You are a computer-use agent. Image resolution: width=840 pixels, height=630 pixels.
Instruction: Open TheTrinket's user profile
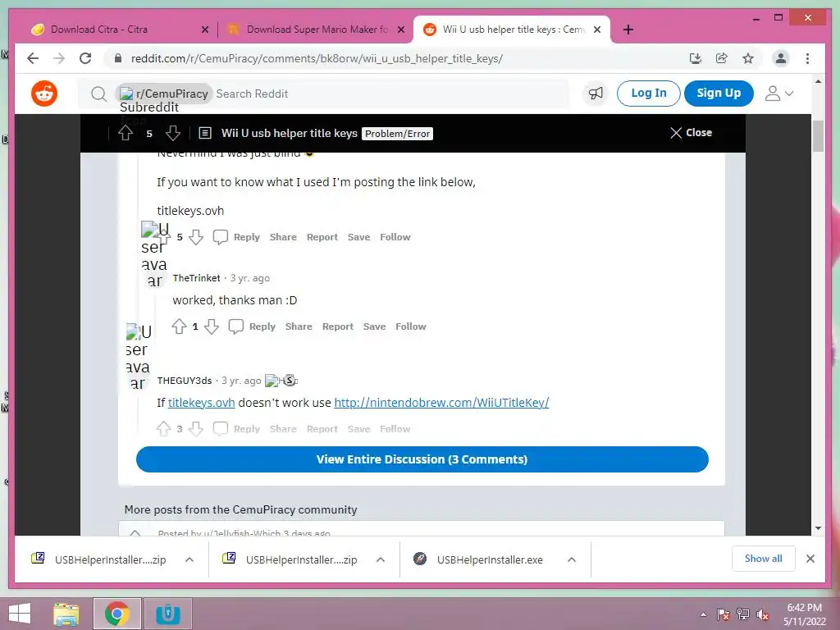196,278
